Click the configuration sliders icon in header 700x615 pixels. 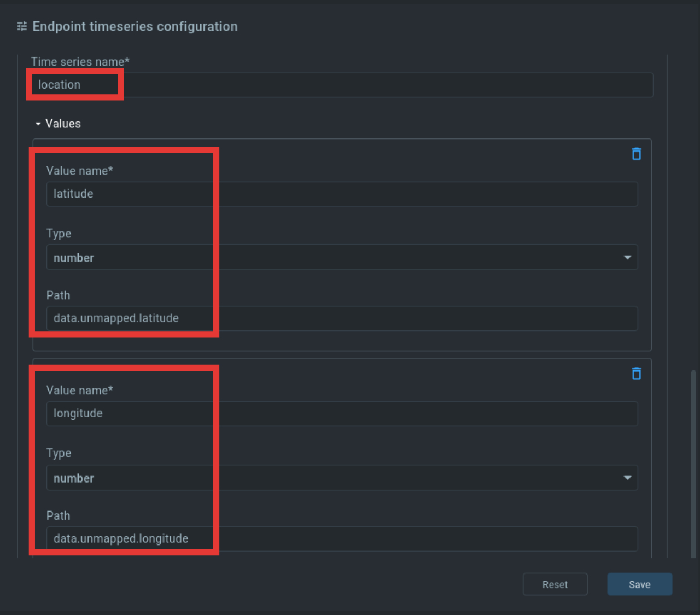click(x=22, y=26)
